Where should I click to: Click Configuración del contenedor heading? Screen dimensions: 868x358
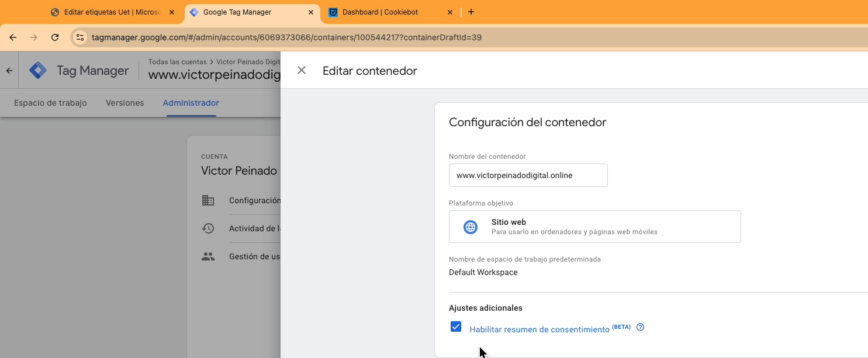(x=528, y=122)
